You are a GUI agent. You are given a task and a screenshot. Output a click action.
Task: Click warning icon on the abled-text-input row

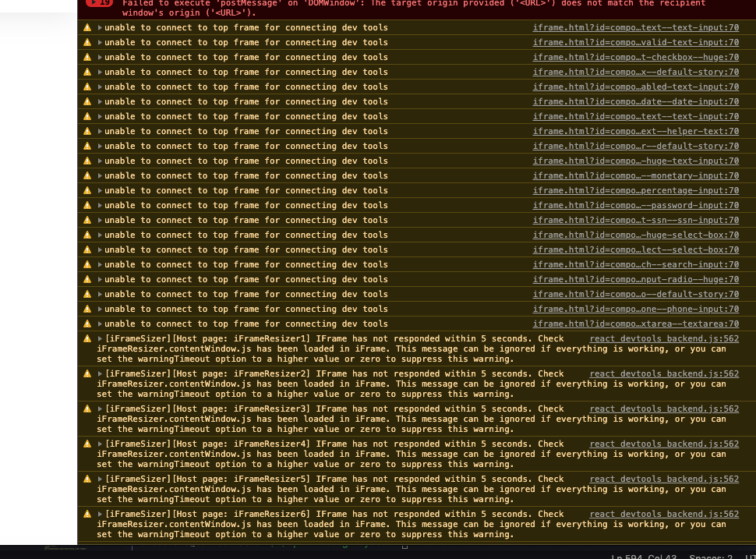coord(87,87)
